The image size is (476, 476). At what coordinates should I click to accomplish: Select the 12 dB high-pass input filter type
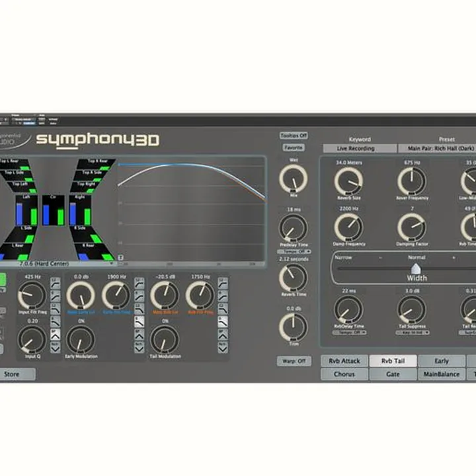55,283
